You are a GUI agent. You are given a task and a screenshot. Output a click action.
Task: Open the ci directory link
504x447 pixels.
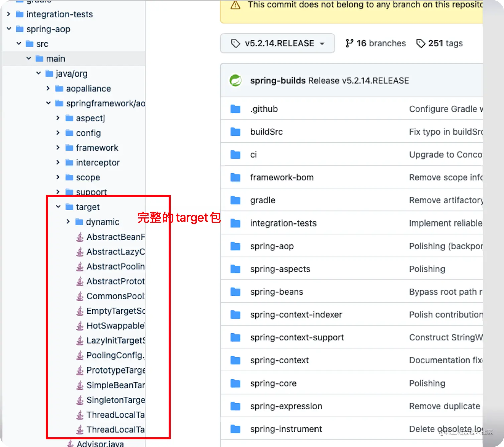[253, 155]
